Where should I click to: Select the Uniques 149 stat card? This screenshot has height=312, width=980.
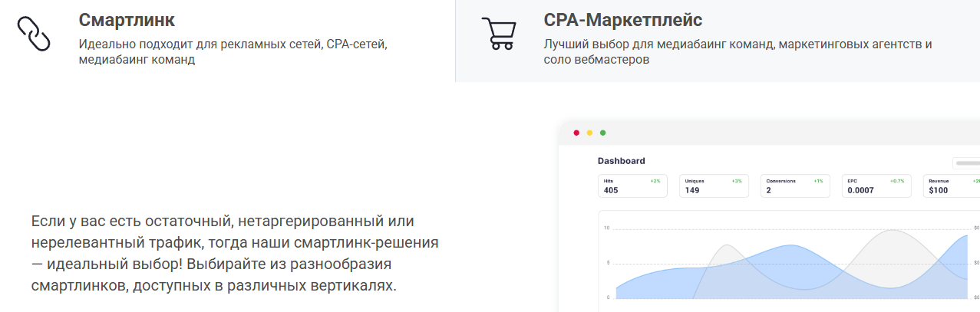[x=714, y=186]
